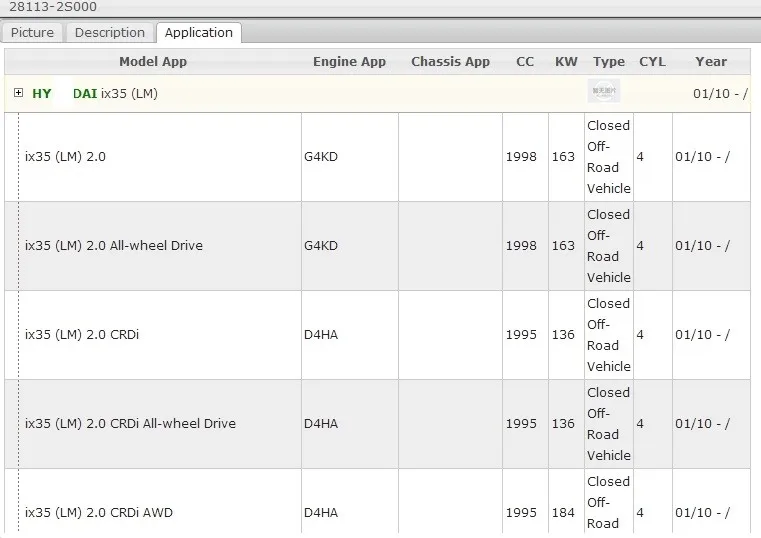Click D4HA in the ix35 (LM) 2.0 CRDi row
Viewport: 761px width, 538px height.
tap(321, 335)
